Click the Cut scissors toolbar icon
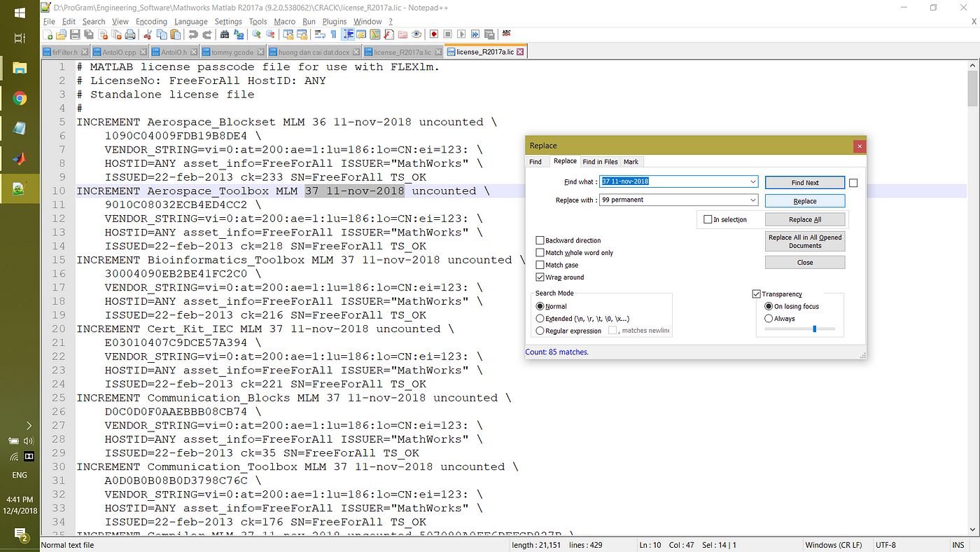The height and width of the screenshot is (552, 980). click(x=147, y=34)
